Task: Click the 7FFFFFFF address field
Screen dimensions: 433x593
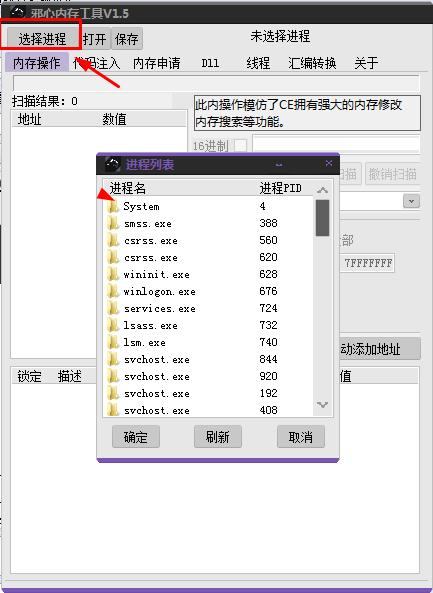Action: [x=368, y=263]
